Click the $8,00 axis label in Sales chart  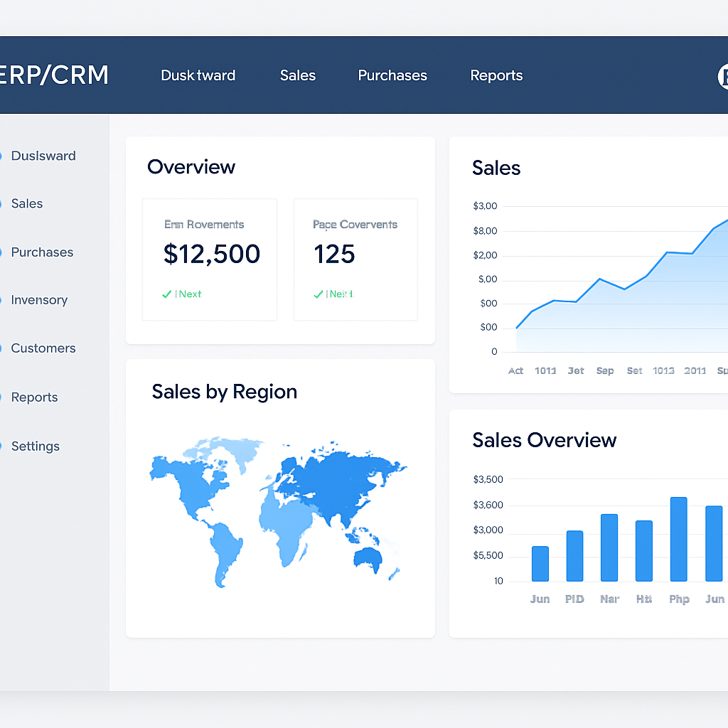tap(485, 231)
